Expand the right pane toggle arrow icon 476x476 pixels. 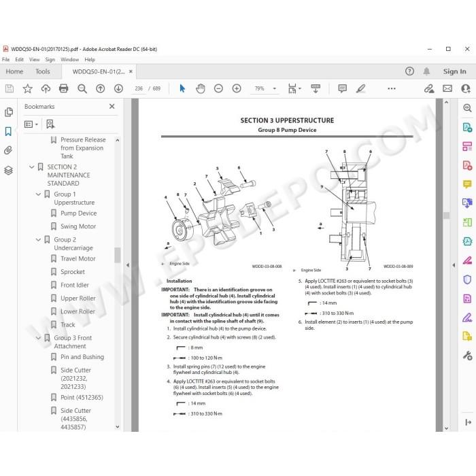coord(468,422)
